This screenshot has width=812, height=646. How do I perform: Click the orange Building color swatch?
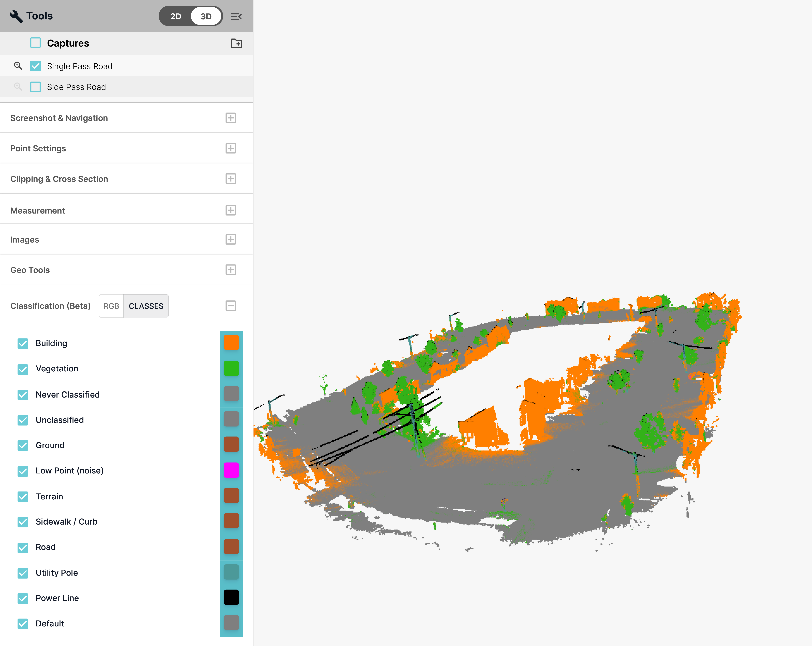(231, 343)
